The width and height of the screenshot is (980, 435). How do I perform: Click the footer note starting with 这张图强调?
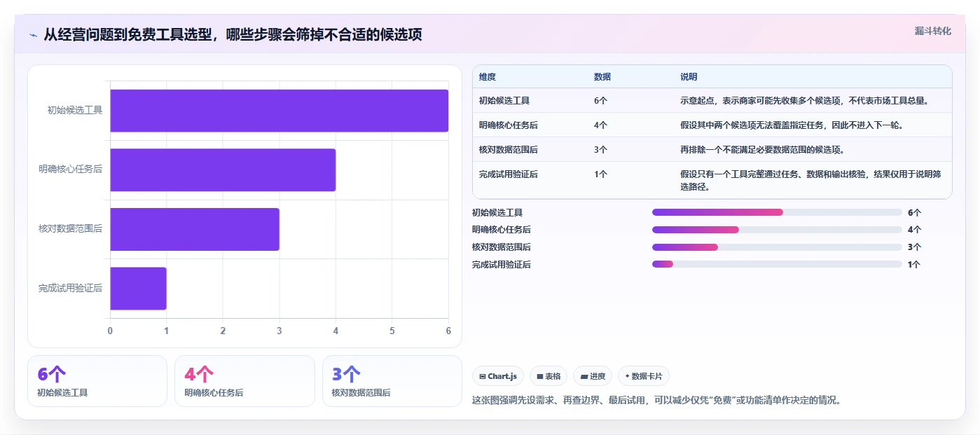coord(656,401)
